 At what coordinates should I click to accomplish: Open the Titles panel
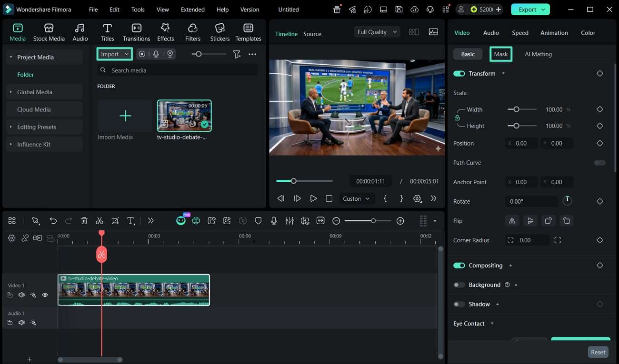(108, 32)
